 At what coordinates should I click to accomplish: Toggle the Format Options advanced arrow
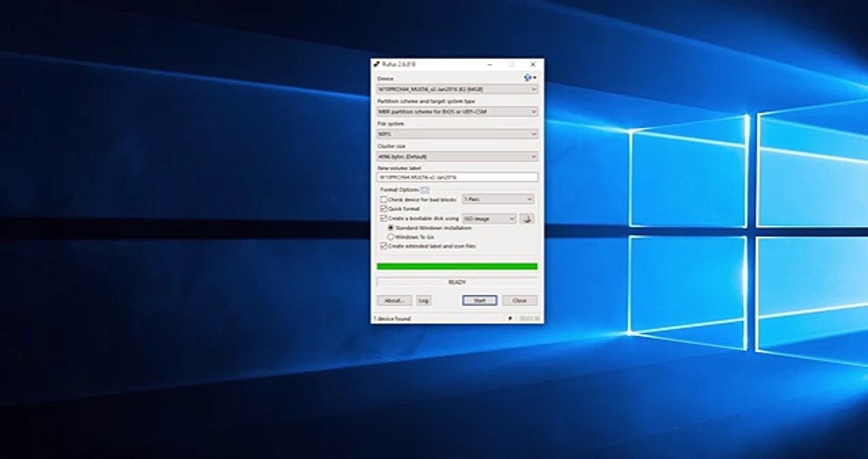point(425,190)
